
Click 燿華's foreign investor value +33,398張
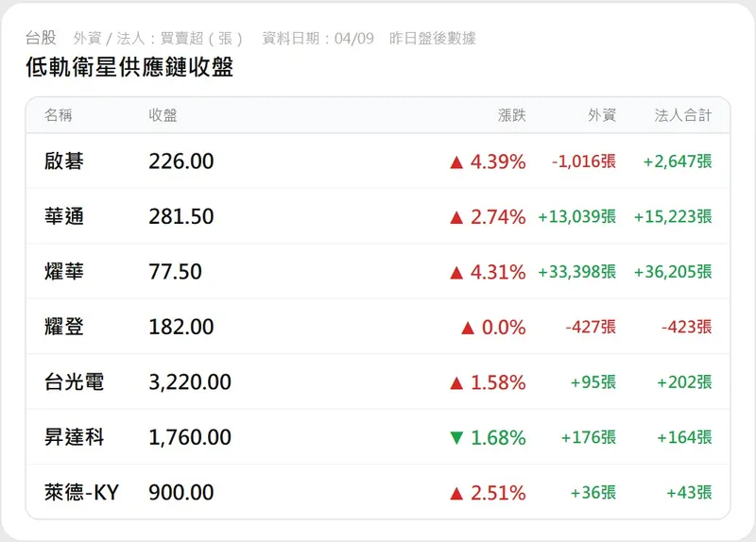[576, 272]
